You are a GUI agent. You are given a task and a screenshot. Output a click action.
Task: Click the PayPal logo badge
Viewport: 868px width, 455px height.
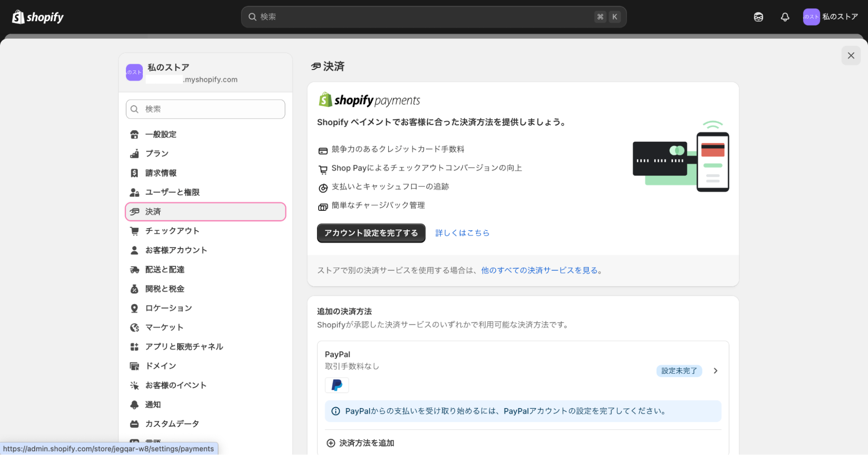337,385
